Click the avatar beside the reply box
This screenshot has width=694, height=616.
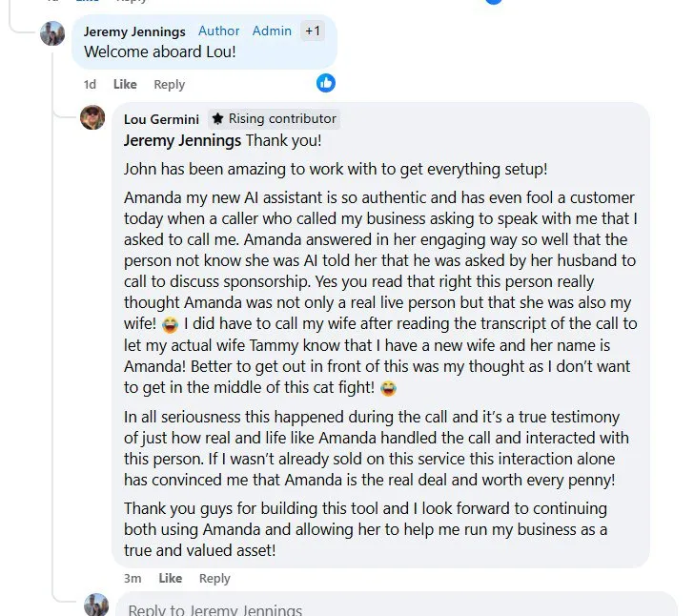click(96, 605)
